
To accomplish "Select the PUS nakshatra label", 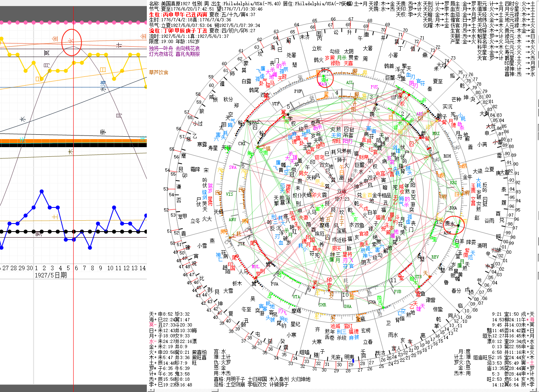I will tap(374, 87).
